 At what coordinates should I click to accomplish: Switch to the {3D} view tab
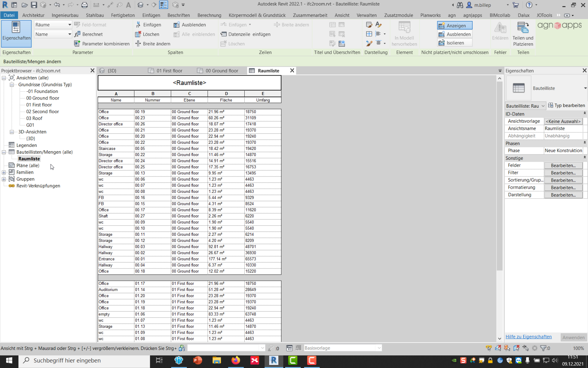click(x=112, y=71)
